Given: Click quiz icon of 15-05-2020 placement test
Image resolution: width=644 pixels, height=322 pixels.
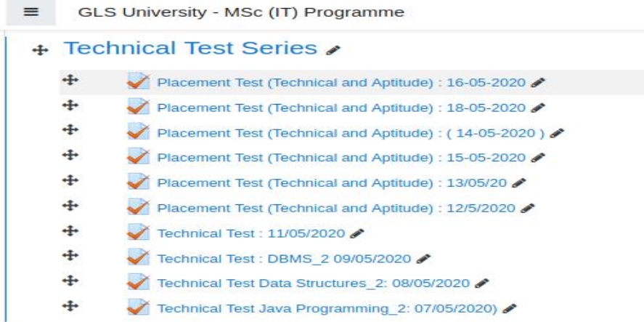Looking at the screenshot, I should 138,157.
